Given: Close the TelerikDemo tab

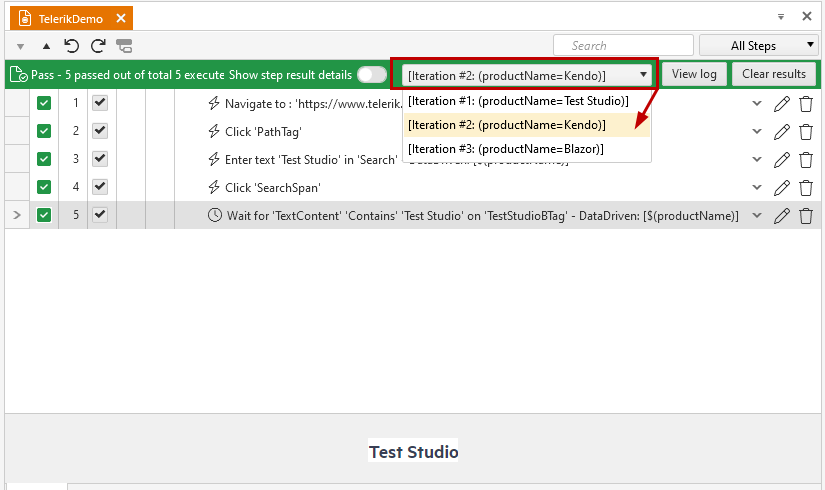Looking at the screenshot, I should pos(121,18).
